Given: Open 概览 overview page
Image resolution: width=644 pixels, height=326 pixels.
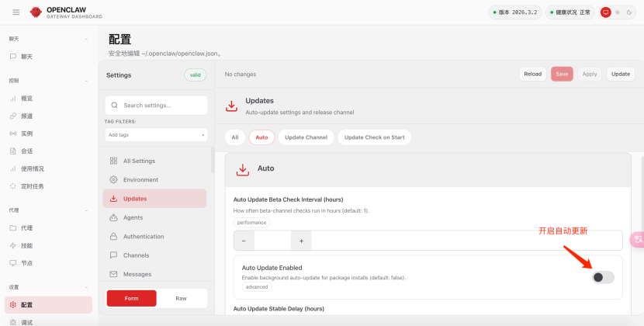Looking at the screenshot, I should [48, 99].
